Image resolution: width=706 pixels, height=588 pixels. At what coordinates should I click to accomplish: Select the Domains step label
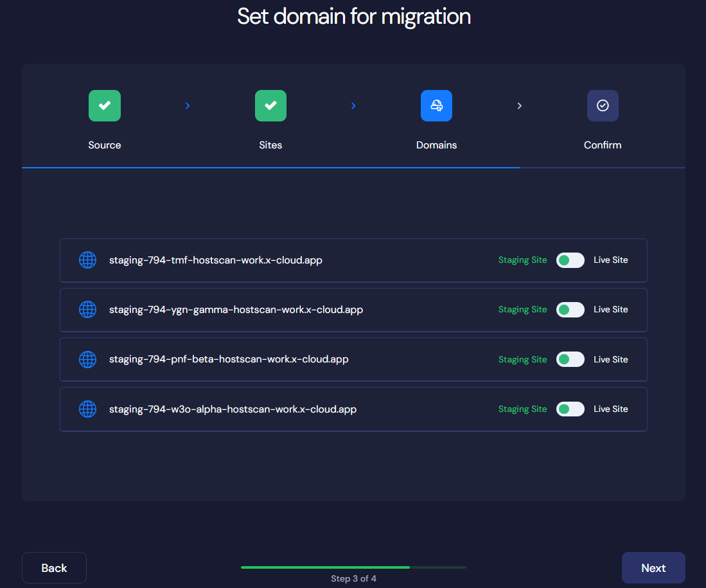tap(436, 145)
